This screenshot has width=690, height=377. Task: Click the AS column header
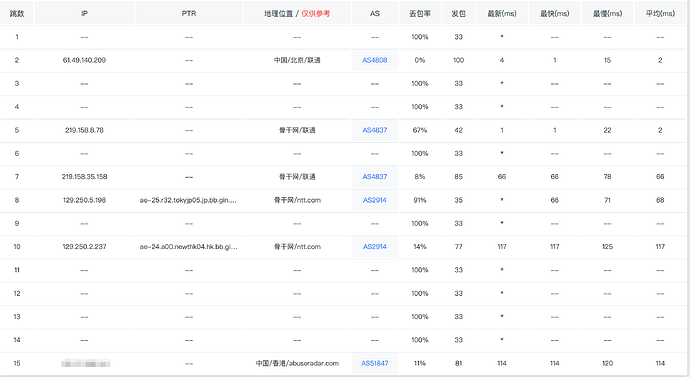374,14
